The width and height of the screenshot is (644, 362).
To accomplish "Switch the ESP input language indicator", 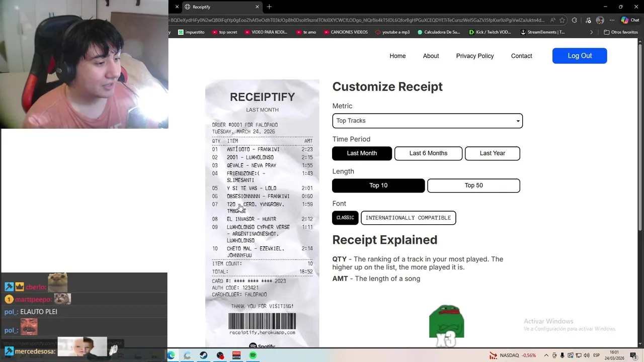I will point(596,355).
